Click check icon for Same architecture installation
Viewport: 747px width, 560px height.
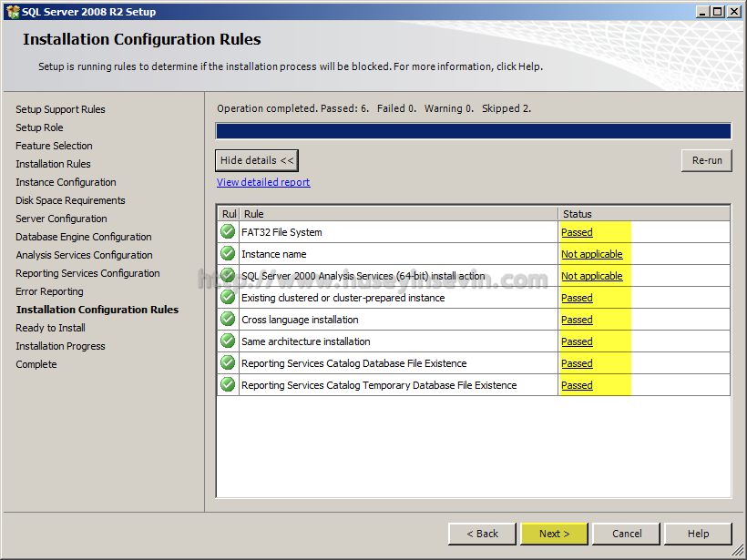[228, 341]
